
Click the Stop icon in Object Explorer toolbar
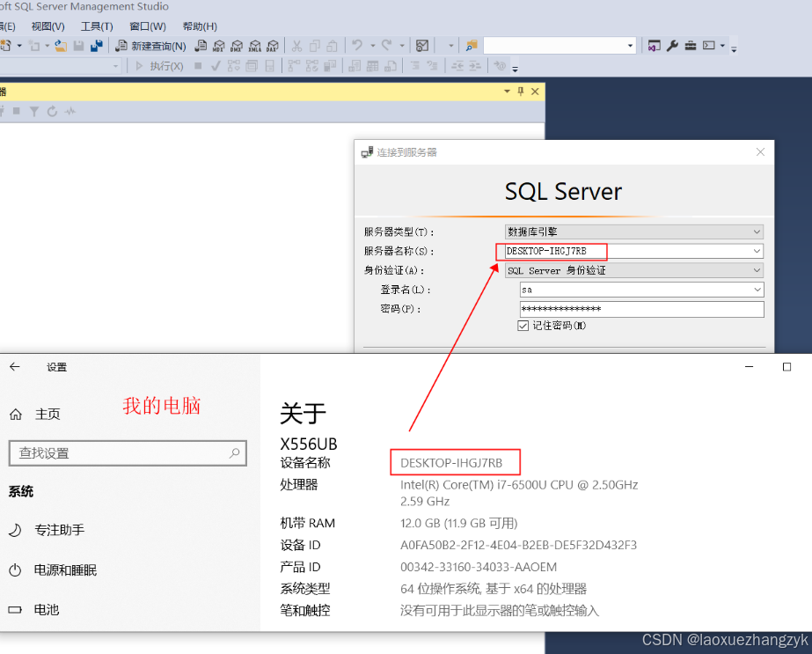17,111
